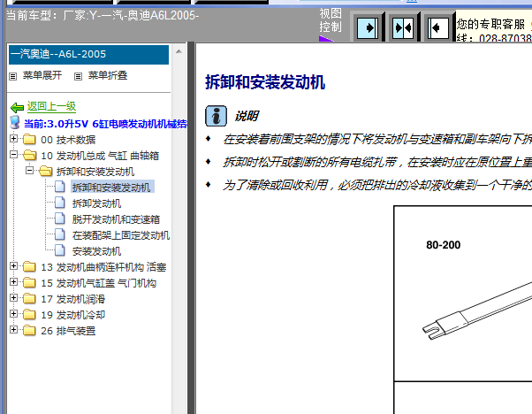Click the blue info 说明 icon
This screenshot has height=414, width=532.
[216, 116]
